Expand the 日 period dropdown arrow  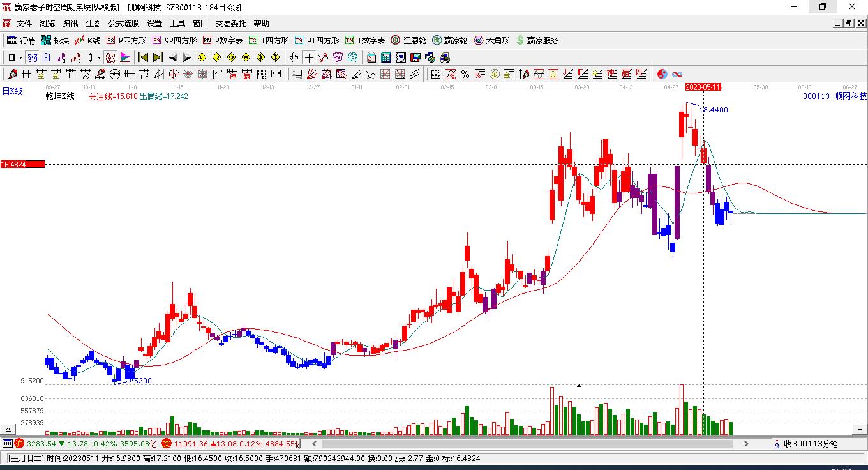21,57
